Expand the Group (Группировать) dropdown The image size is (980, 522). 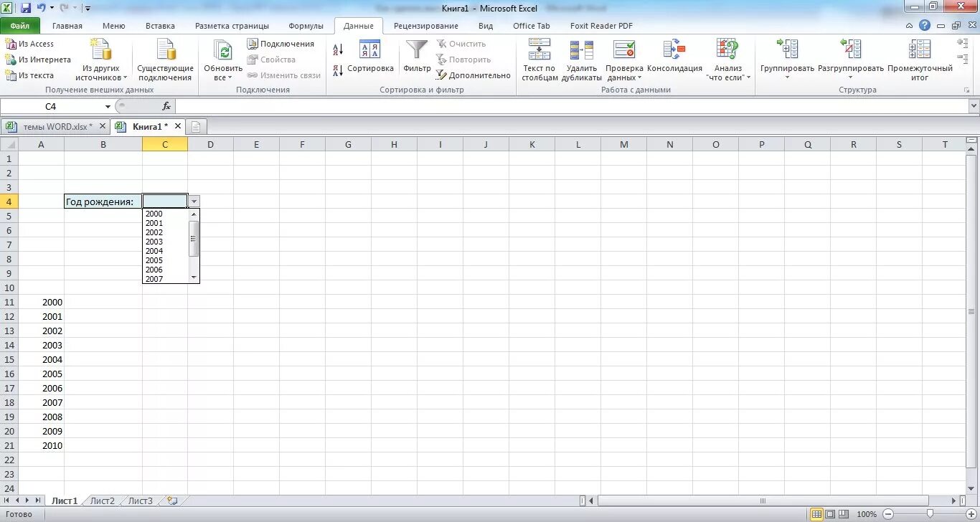click(787, 77)
